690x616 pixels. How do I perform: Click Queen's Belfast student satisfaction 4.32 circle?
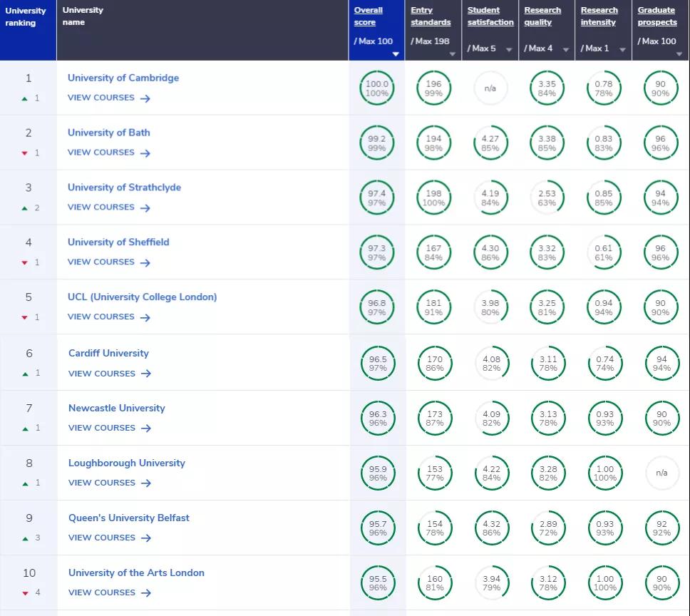tap(490, 528)
